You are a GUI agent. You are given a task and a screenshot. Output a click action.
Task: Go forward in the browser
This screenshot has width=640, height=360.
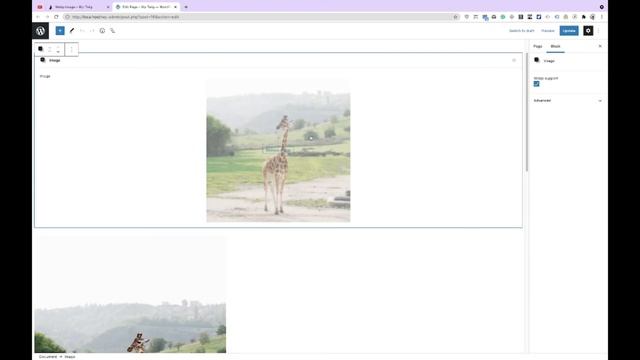[x=47, y=17]
